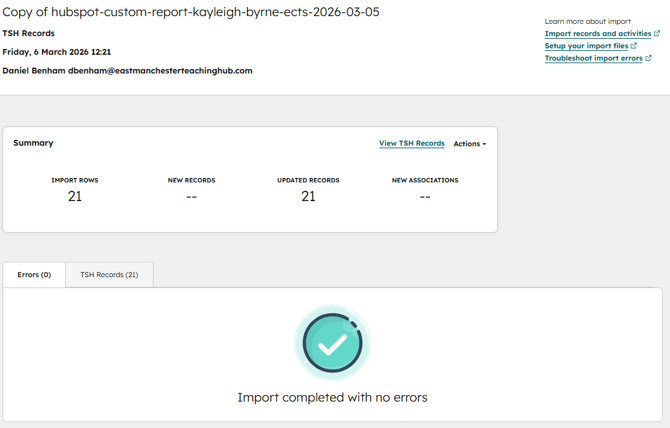
Task: Click the green checkmark success icon
Action: point(332,343)
